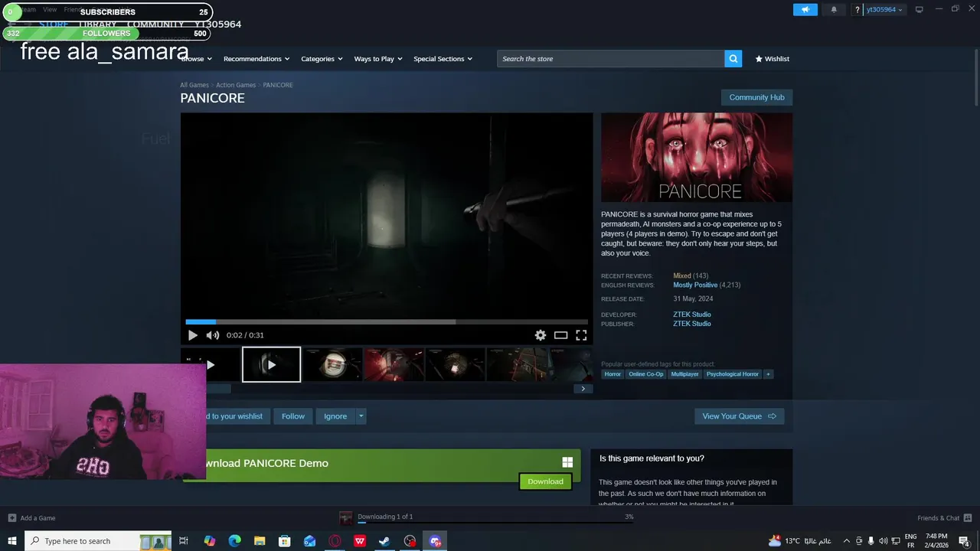Open Steam help question mark icon

point(857,9)
